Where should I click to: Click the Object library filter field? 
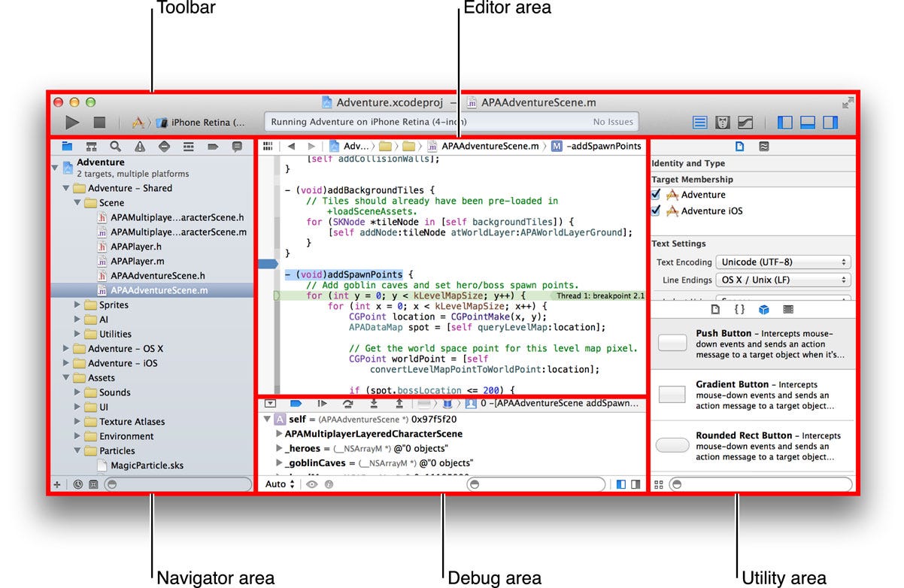[760, 485]
